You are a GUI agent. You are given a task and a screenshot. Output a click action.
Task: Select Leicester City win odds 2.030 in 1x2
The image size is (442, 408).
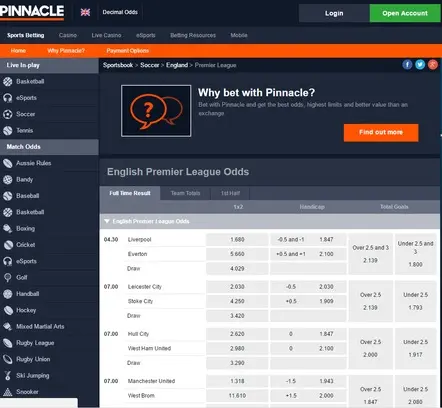pyautogui.click(x=237, y=287)
